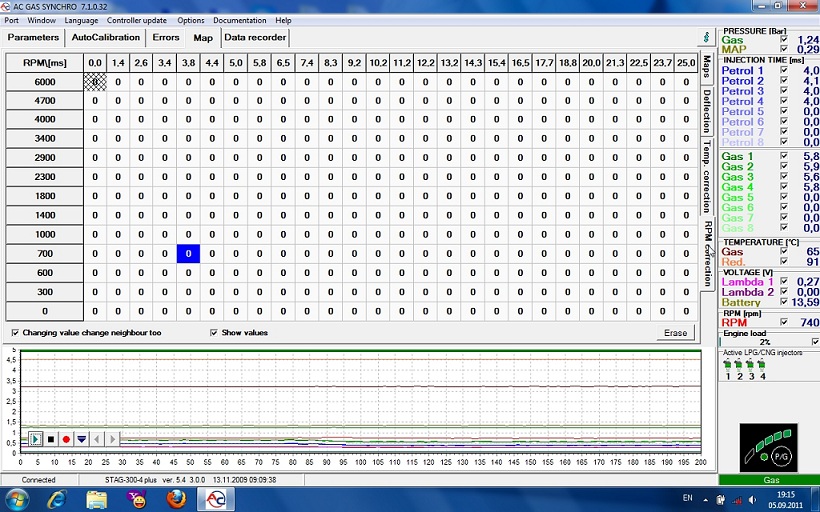Toggle active LPG injector number 4

[x=762, y=366]
